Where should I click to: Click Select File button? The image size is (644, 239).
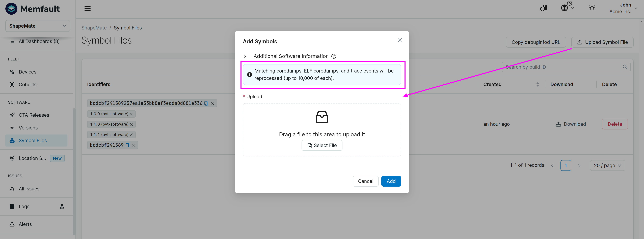pyautogui.click(x=322, y=145)
